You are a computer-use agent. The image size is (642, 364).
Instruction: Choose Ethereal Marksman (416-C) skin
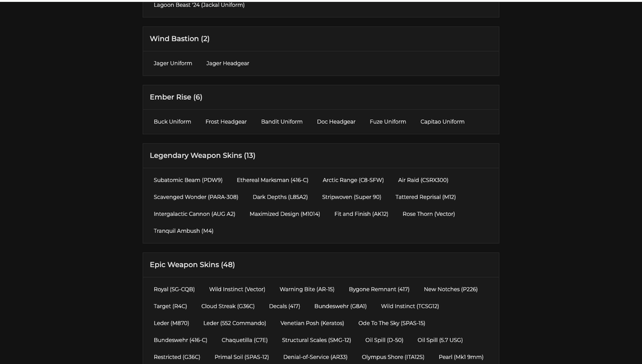(272, 180)
